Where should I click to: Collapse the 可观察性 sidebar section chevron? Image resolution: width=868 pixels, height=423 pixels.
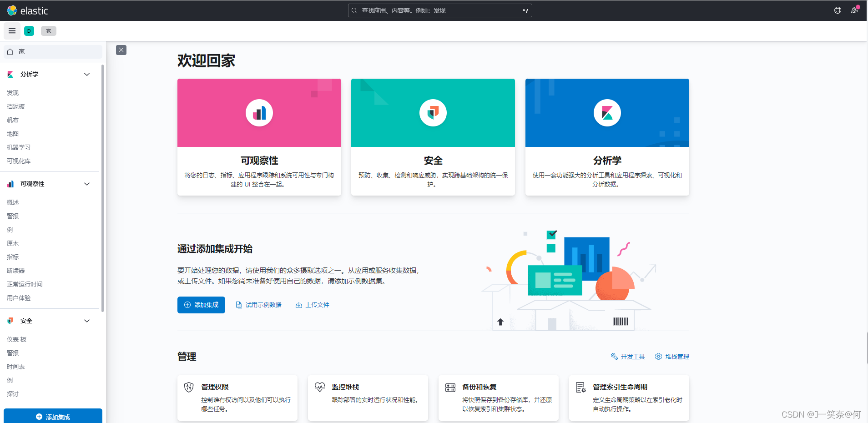pos(87,184)
